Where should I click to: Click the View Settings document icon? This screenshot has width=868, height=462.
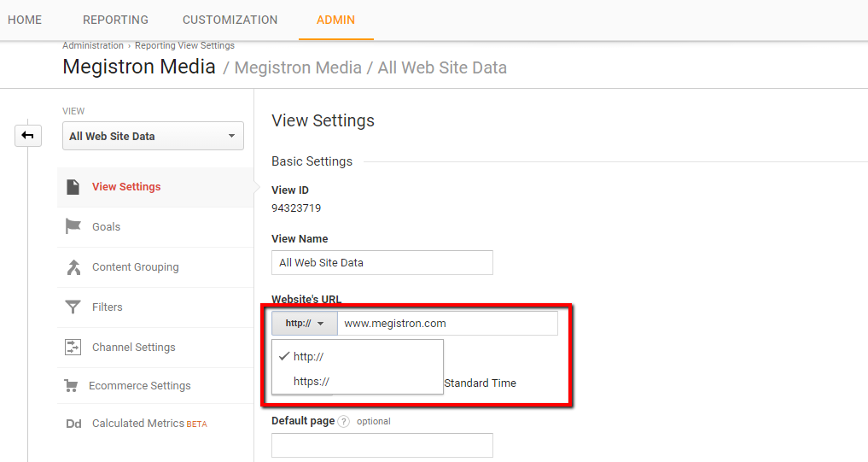coord(73,187)
